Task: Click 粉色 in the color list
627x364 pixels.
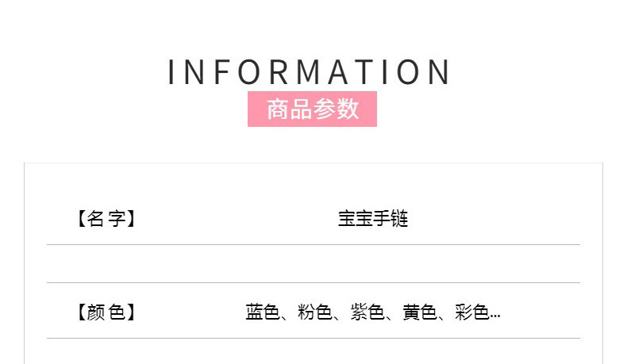Action: click(315, 312)
